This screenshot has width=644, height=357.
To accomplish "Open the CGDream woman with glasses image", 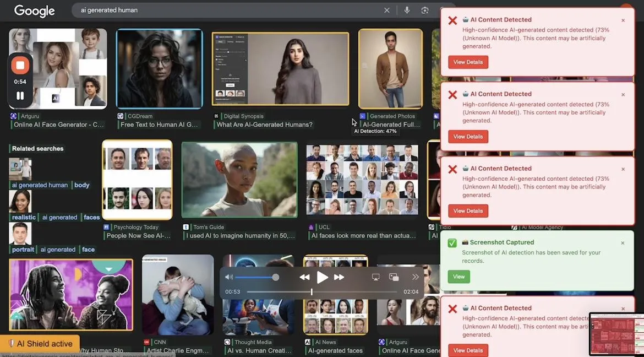I will click(x=160, y=69).
